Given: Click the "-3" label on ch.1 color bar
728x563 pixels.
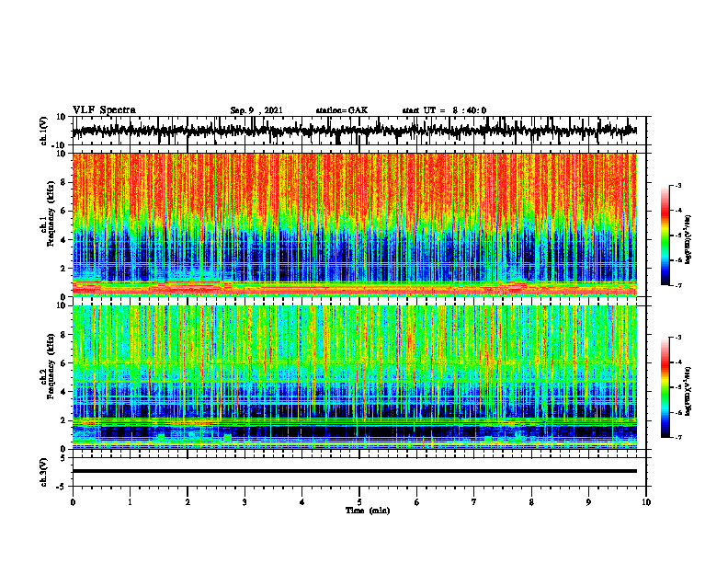Looking at the screenshot, I should (678, 185).
